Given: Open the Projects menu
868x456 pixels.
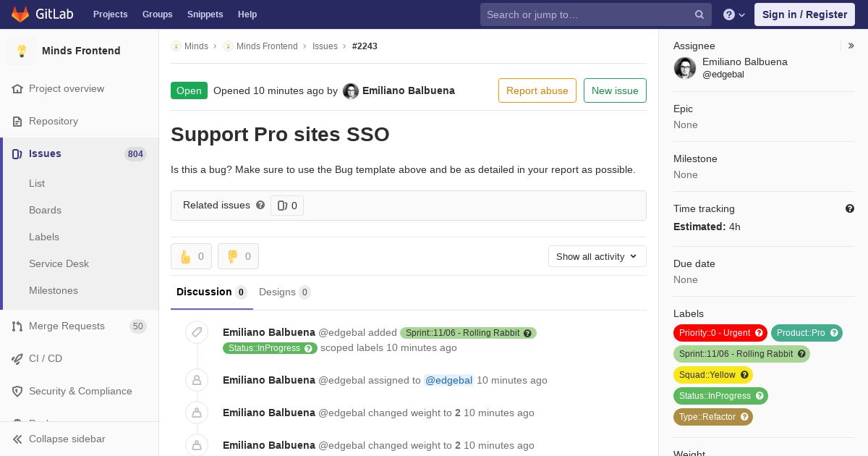Looking at the screenshot, I should 110,14.
